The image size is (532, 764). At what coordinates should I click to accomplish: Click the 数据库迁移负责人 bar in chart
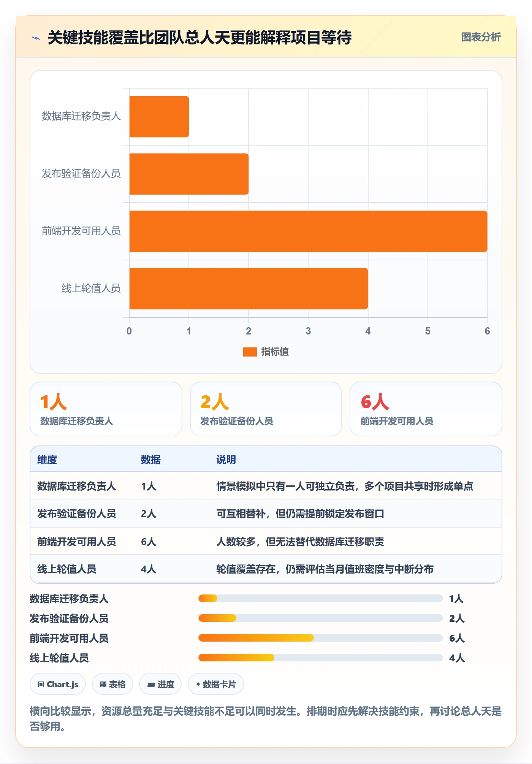[159, 117]
